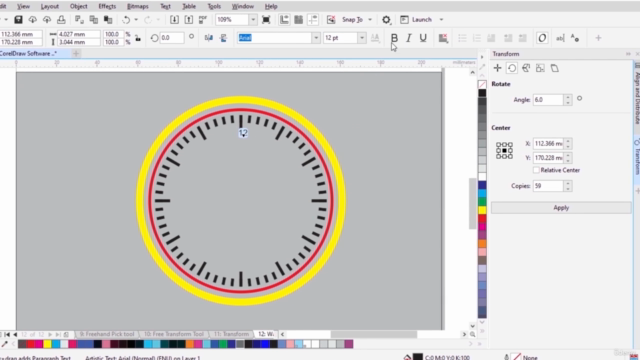Pick the green swatch in vertical palette

pos(482,202)
